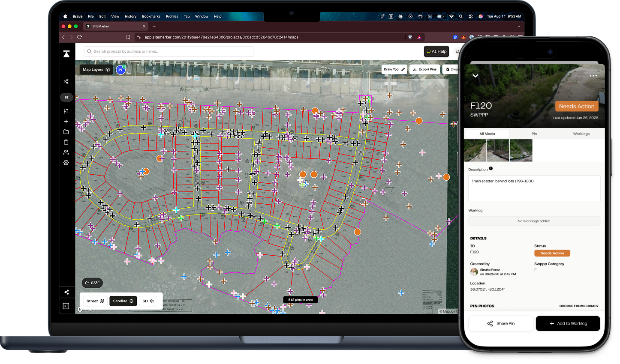Click the orange Needs Action header badge

[577, 106]
